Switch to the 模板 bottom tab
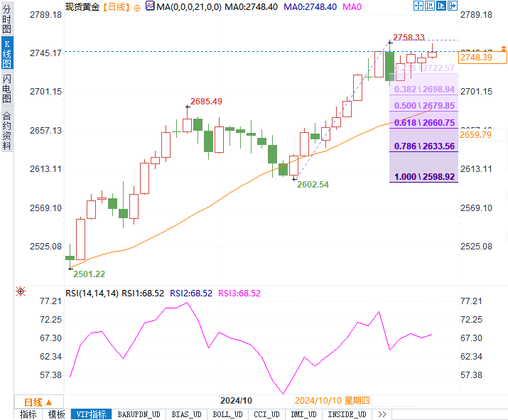The width and height of the screenshot is (508, 420). (56, 414)
